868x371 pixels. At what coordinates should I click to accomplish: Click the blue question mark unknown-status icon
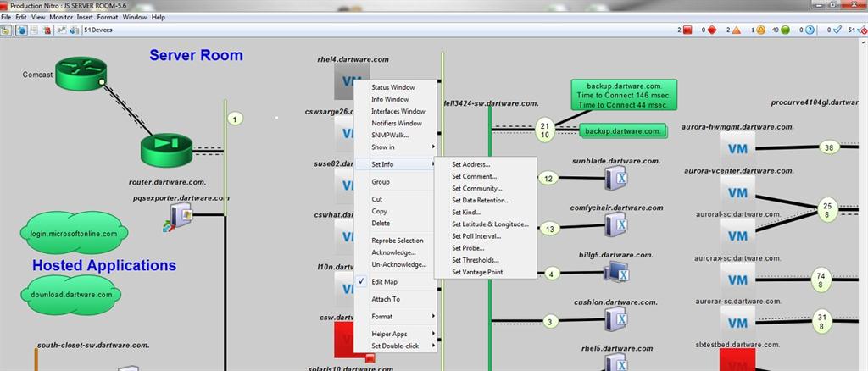click(x=811, y=30)
